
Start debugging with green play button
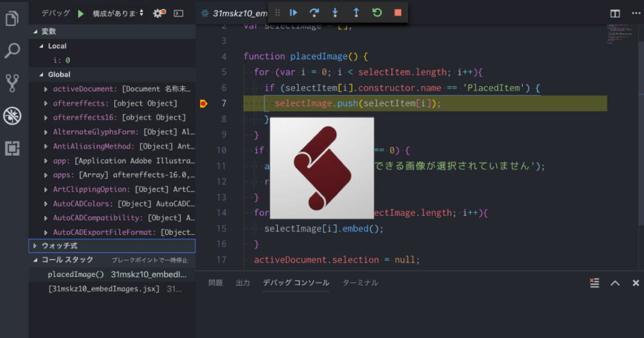pos(80,13)
